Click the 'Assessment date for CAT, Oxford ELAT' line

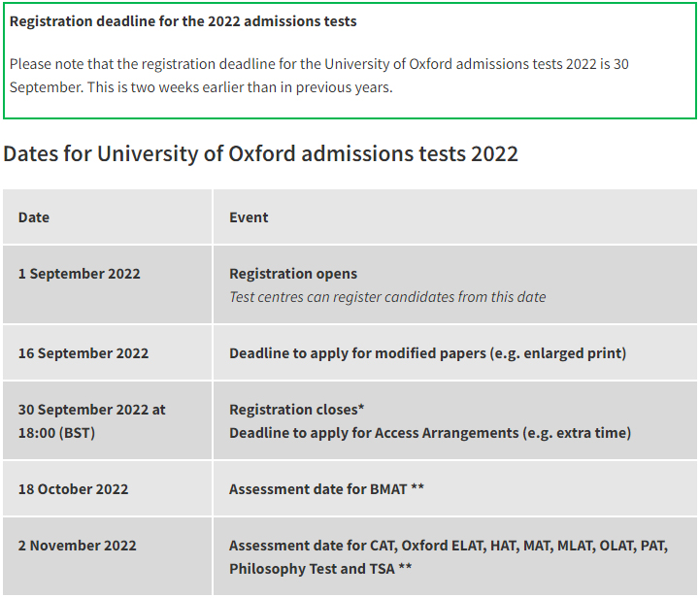click(448, 546)
